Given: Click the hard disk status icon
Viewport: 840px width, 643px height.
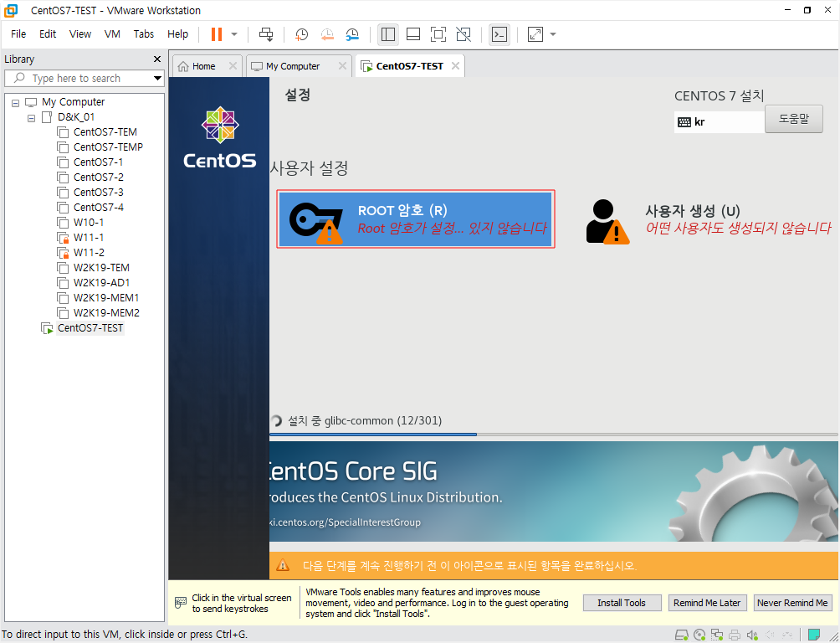Looking at the screenshot, I should (x=681, y=635).
